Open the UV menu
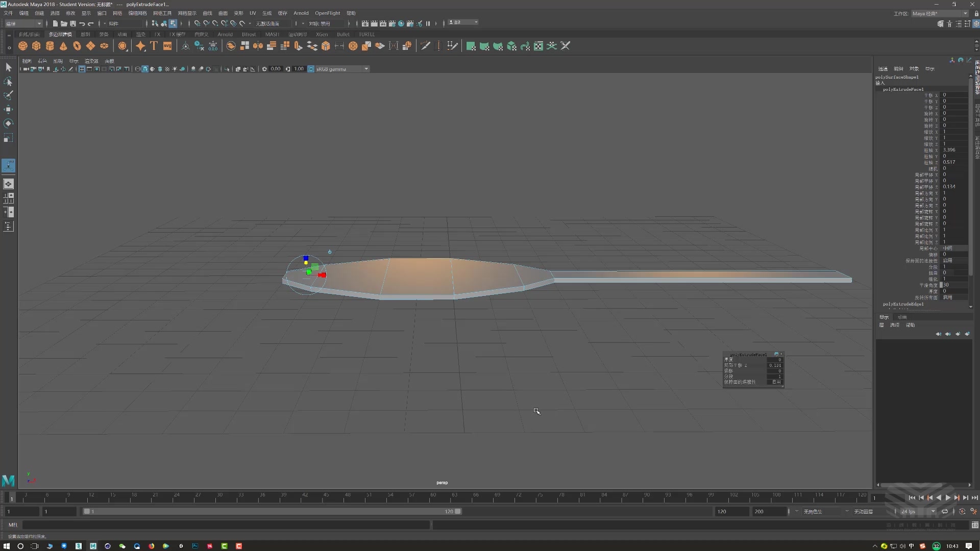This screenshot has width=980, height=551. point(253,13)
